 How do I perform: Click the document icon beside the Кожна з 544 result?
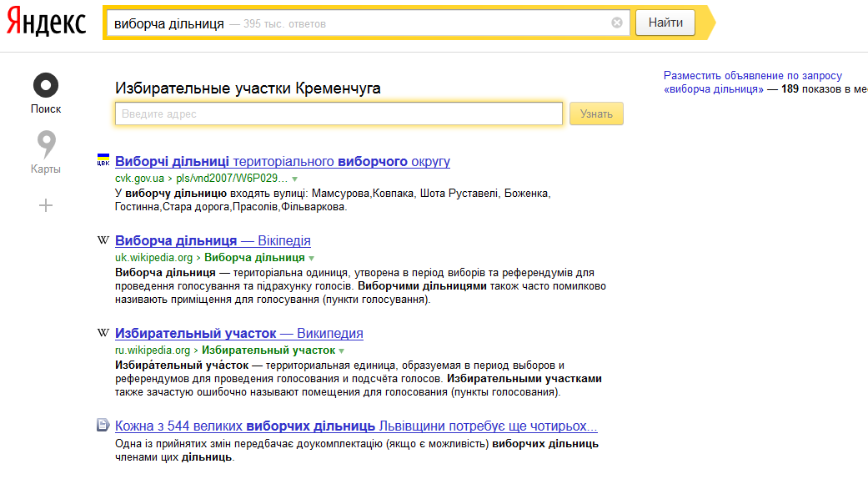[103, 426]
